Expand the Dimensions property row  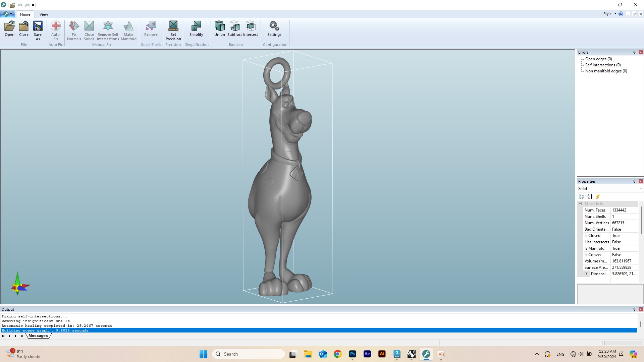[x=587, y=274]
